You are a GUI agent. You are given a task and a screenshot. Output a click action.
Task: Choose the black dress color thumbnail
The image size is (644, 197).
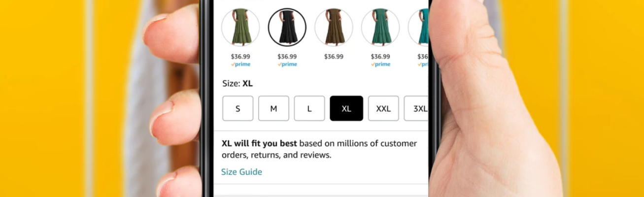pyautogui.click(x=287, y=27)
